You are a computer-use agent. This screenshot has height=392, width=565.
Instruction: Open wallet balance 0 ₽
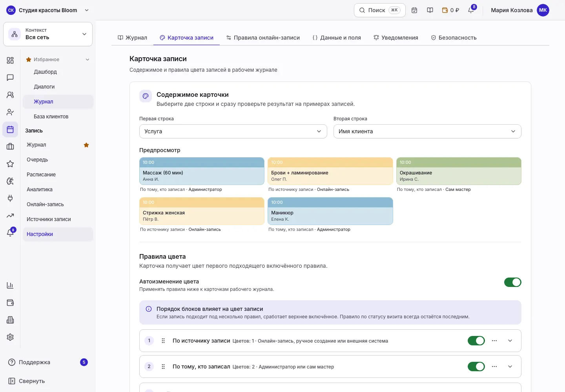[450, 10]
